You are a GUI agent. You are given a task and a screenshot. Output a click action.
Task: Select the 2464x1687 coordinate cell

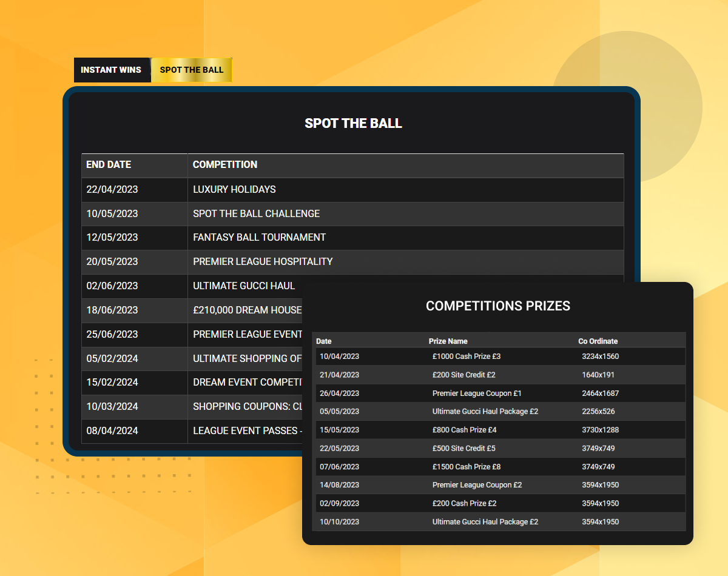tap(600, 393)
